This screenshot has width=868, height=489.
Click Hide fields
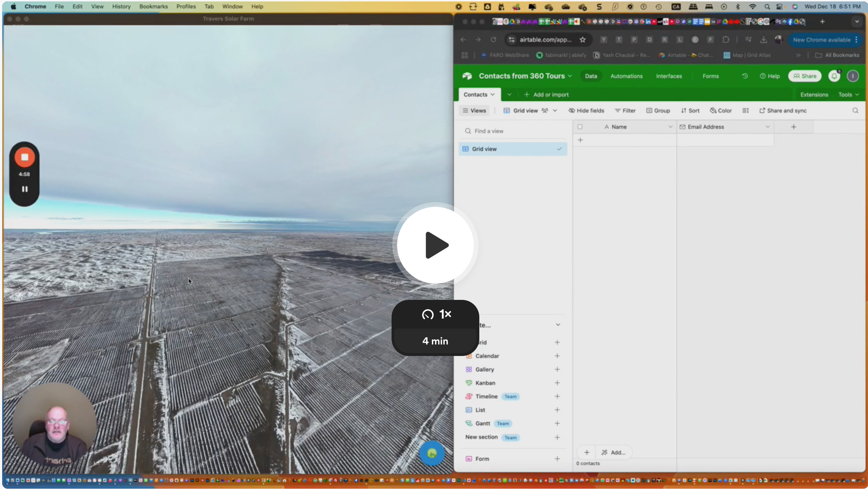(x=586, y=110)
